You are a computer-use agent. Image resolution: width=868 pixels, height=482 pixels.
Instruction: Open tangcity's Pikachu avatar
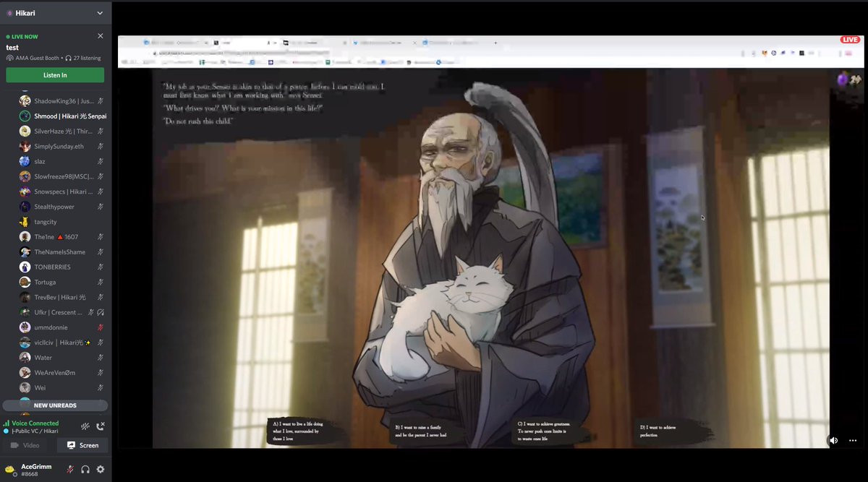coord(25,222)
